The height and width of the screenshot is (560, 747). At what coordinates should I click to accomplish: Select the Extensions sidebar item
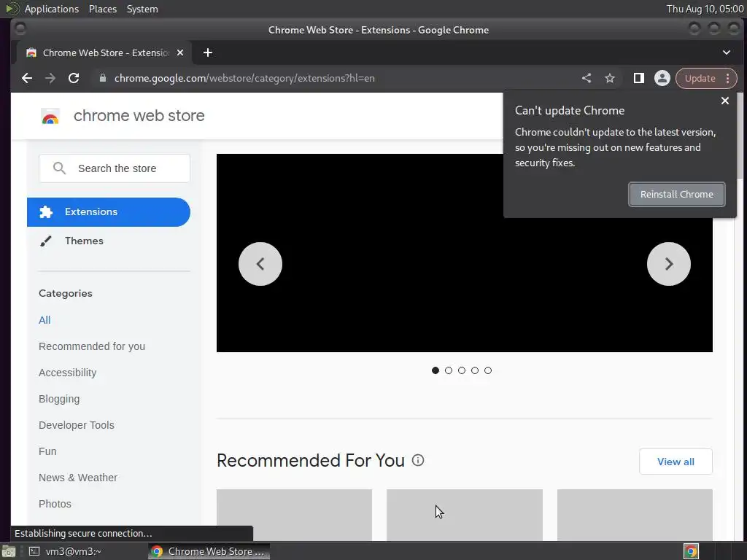coord(109,212)
